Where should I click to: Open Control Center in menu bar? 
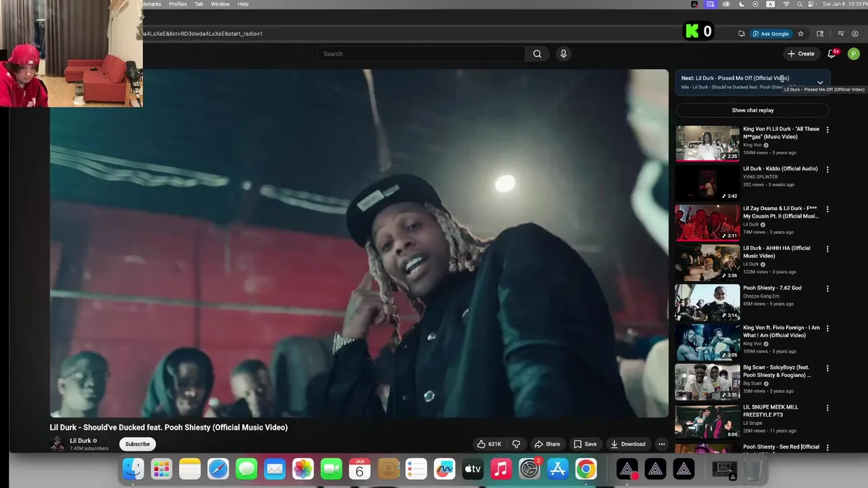click(x=811, y=4)
